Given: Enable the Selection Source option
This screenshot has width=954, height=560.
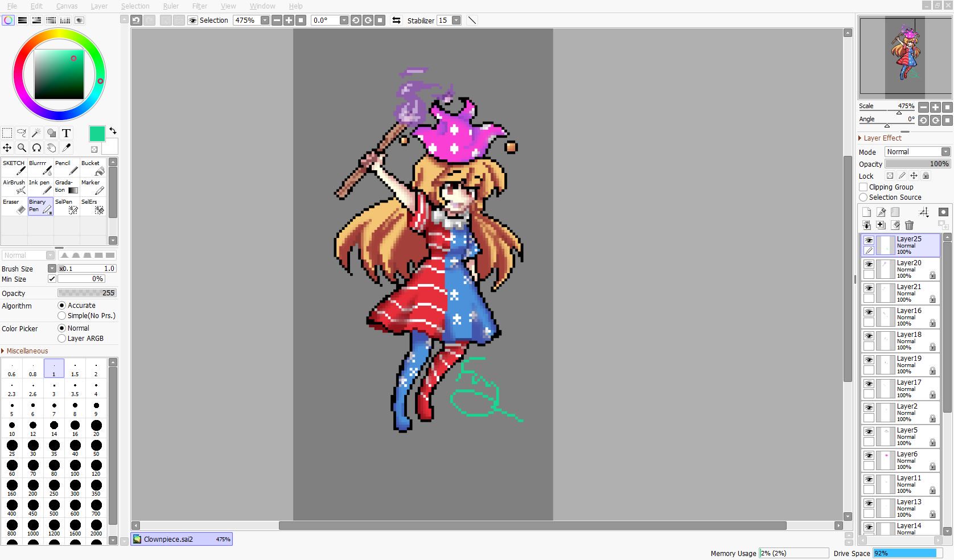Looking at the screenshot, I should click(863, 197).
